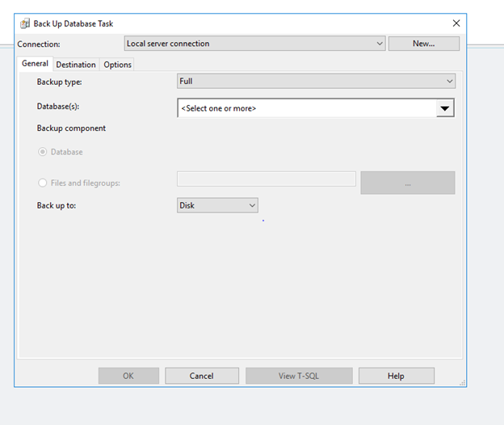This screenshot has height=425, width=504.
Task: Click the OK button
Action: click(128, 376)
